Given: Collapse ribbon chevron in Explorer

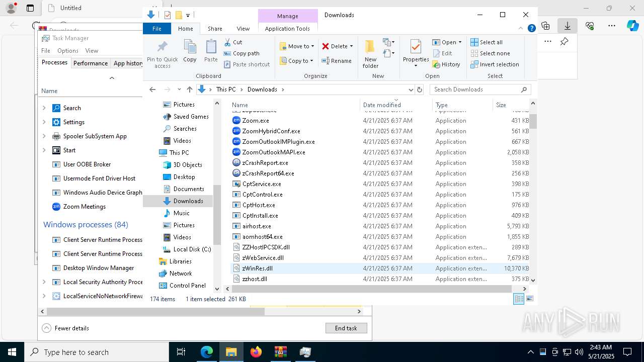Looking at the screenshot, I should click(x=521, y=29).
